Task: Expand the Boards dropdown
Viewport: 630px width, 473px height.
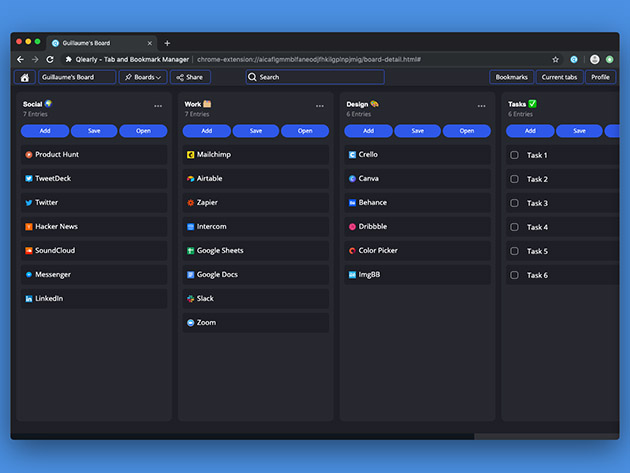Action: (143, 77)
